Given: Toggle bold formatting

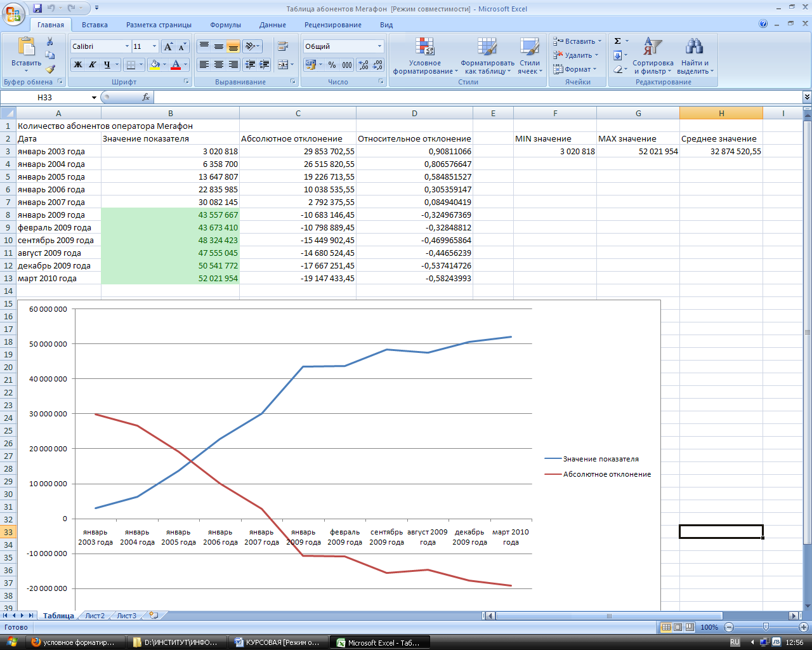Looking at the screenshot, I should click(x=78, y=65).
